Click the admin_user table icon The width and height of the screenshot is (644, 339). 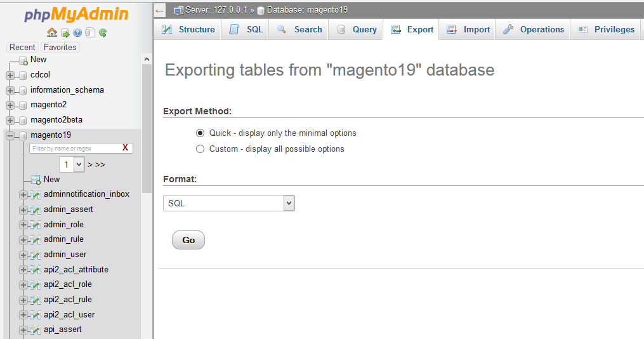36,255
